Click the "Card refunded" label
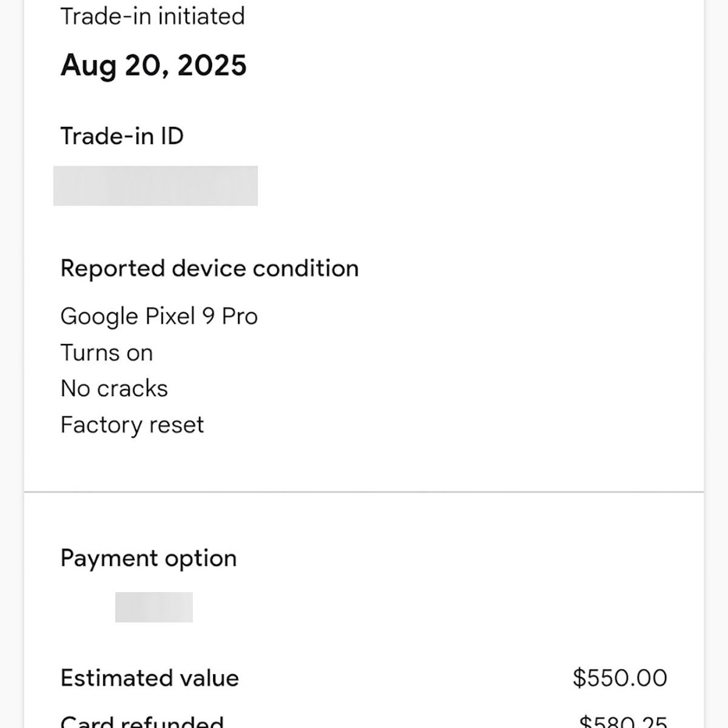728x728 pixels. tap(142, 721)
